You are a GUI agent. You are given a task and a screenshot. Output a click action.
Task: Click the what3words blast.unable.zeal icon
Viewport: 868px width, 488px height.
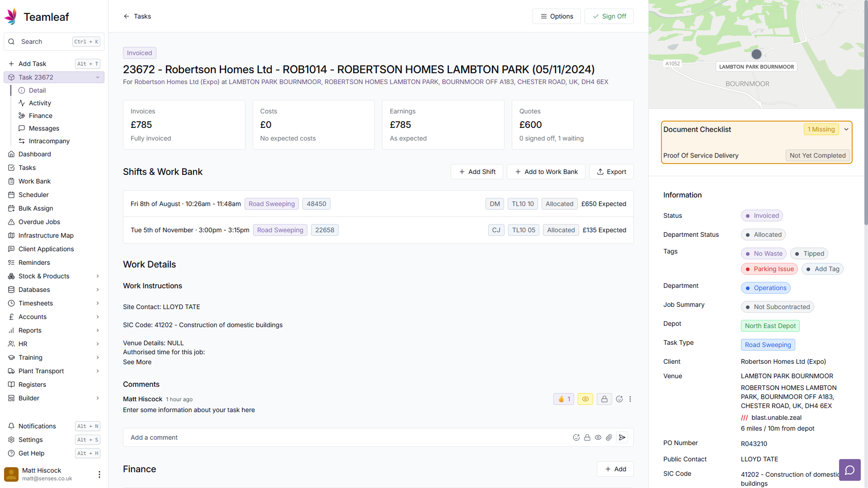tap(745, 418)
